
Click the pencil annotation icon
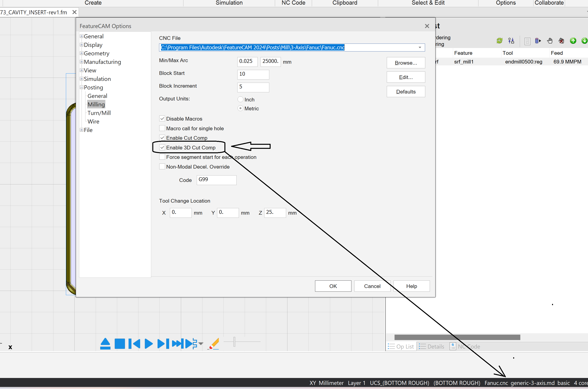(214, 344)
